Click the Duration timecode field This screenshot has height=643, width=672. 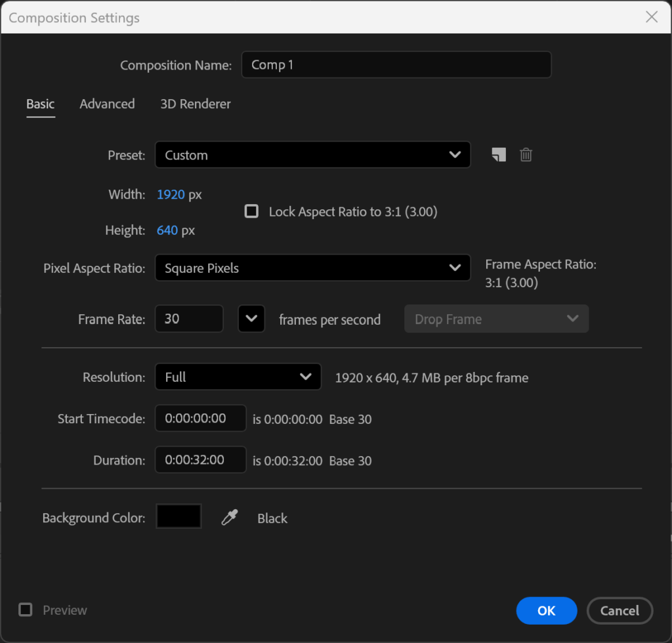200,460
